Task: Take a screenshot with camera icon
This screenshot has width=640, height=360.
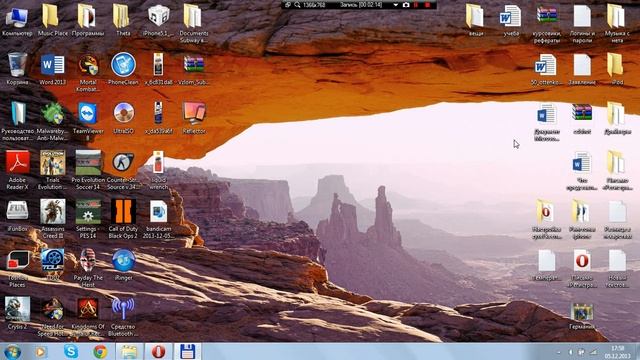Action: click(x=406, y=5)
